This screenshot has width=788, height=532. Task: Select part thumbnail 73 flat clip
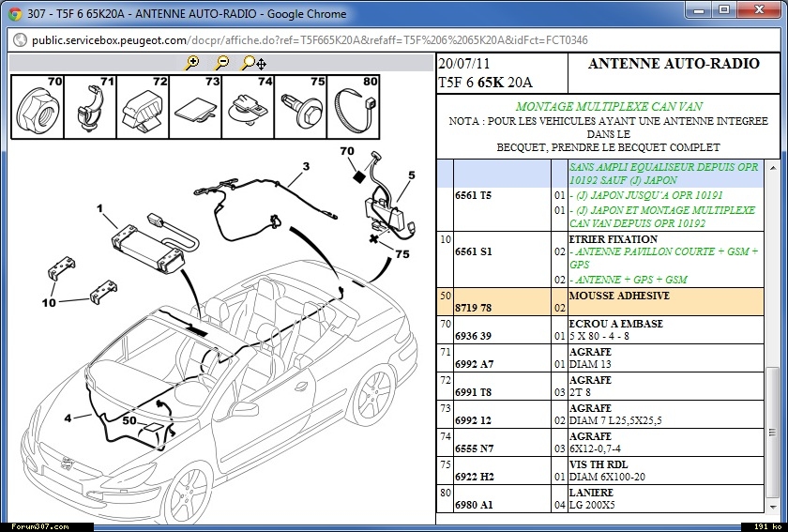196,107
